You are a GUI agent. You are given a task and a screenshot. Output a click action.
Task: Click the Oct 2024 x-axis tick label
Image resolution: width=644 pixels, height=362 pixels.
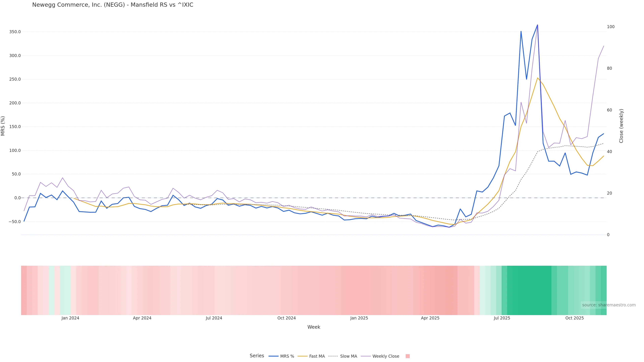(x=286, y=318)
